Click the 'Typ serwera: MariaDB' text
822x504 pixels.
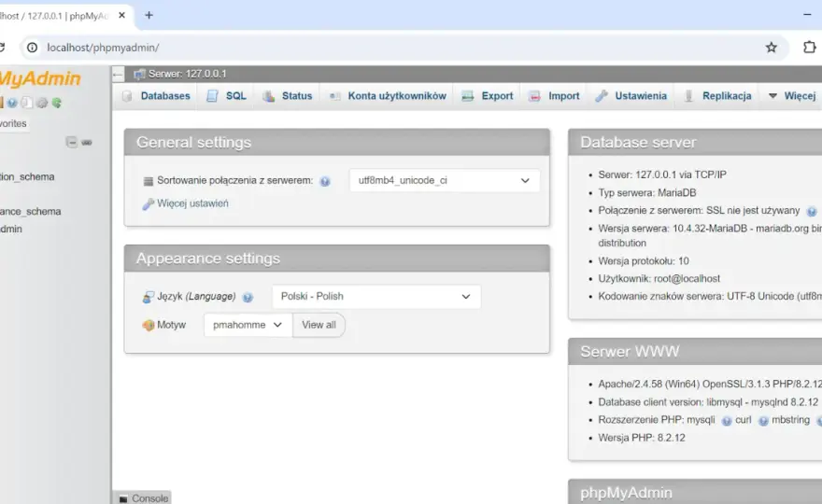(x=647, y=192)
